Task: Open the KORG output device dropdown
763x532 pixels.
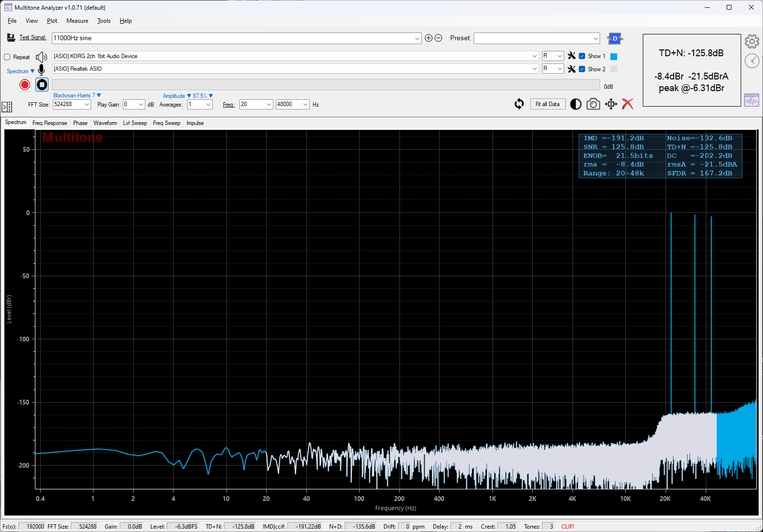Action: click(x=534, y=56)
